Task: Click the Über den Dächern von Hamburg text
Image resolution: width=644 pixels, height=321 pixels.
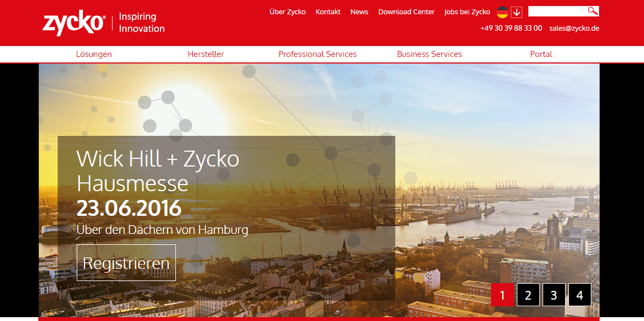Action: [162, 230]
